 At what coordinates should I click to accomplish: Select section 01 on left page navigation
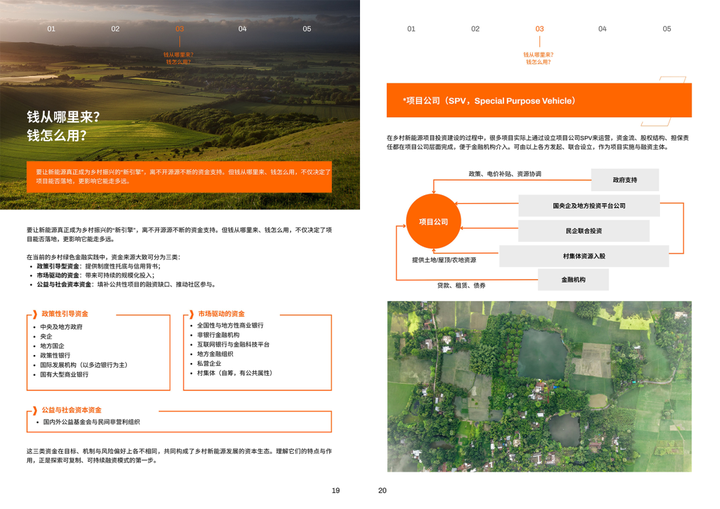pos(51,28)
